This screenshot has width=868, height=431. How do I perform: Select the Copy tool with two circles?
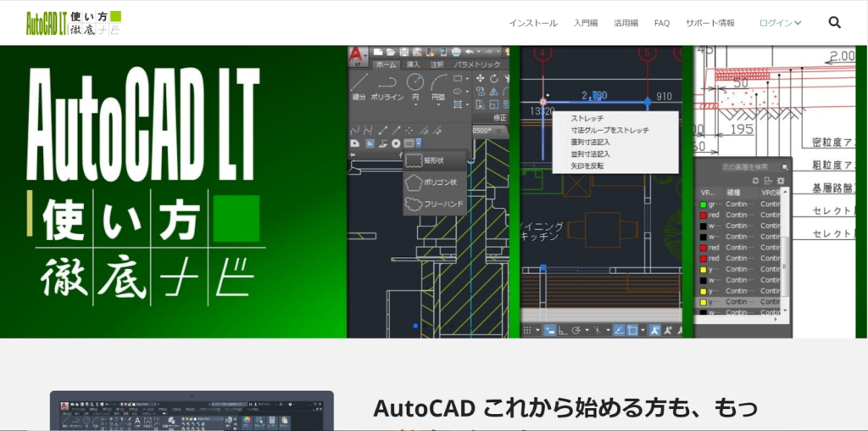tap(481, 92)
